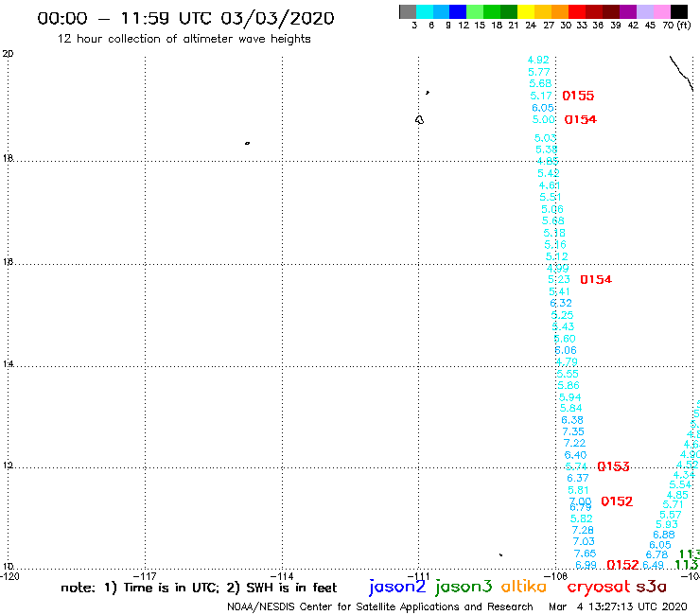
Task: Click the 7.22 wave height value
Action: click(574, 443)
